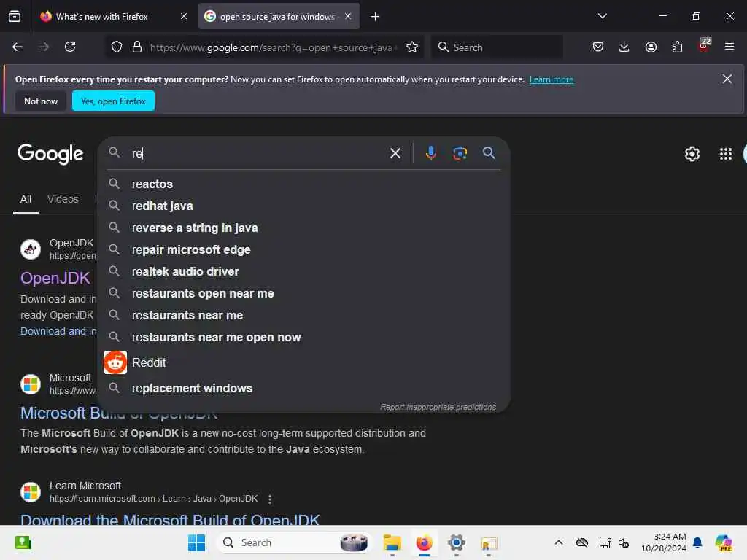Open Firefox application menu
Image resolution: width=747 pixels, height=560 pixels.
click(x=729, y=47)
